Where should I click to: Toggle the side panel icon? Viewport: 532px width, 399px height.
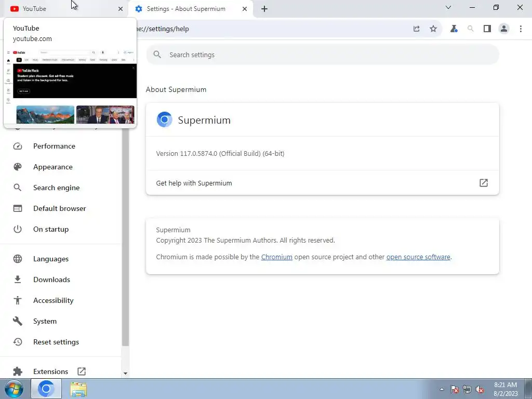[487, 29]
